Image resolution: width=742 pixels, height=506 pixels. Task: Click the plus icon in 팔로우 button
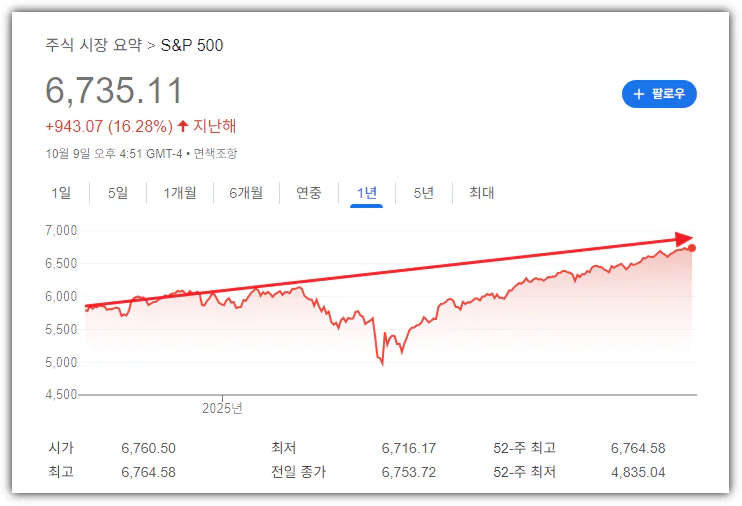click(x=639, y=94)
